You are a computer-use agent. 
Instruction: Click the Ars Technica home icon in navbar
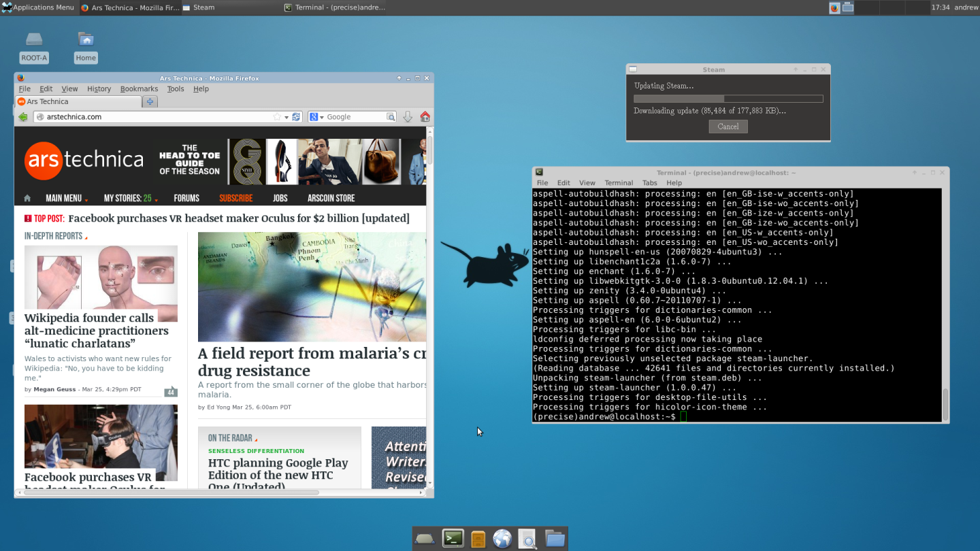pyautogui.click(x=27, y=199)
